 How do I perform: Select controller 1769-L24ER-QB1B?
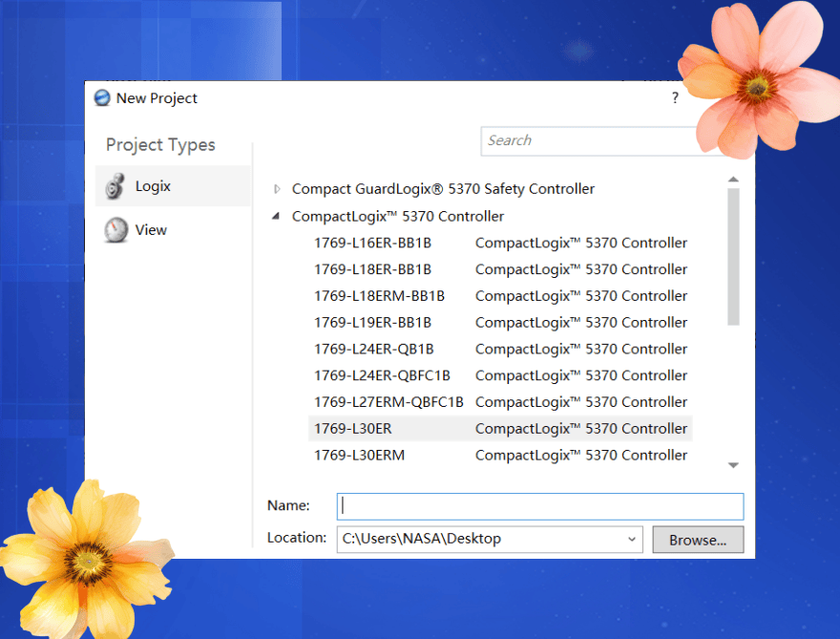tap(500, 349)
